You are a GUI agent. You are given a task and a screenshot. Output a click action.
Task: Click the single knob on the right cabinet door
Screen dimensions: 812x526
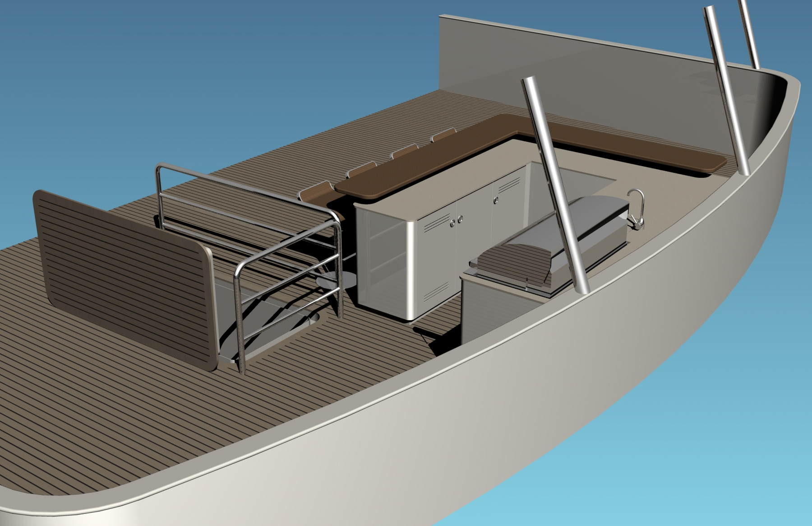click(x=497, y=199)
